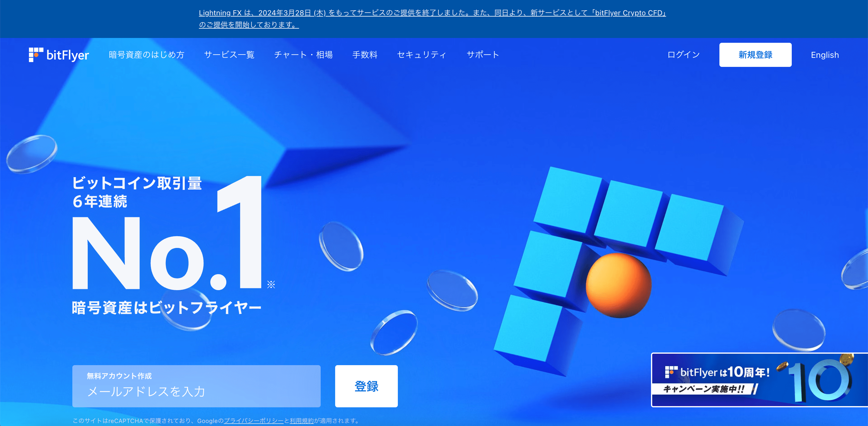The image size is (868, 426).
Task: Click the 暗号資産はビットフライヤー tagline
Action: 167,308
